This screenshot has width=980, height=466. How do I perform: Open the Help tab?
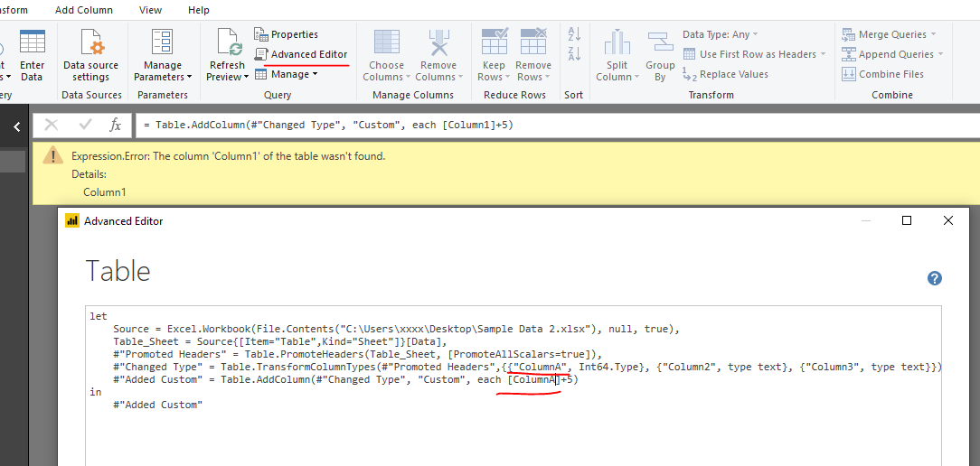point(199,10)
